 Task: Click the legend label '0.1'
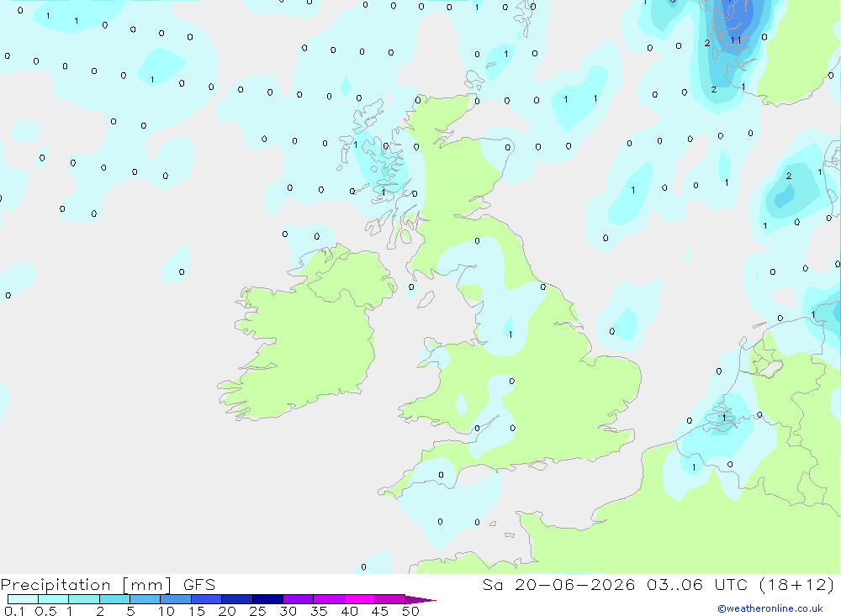click(14, 611)
